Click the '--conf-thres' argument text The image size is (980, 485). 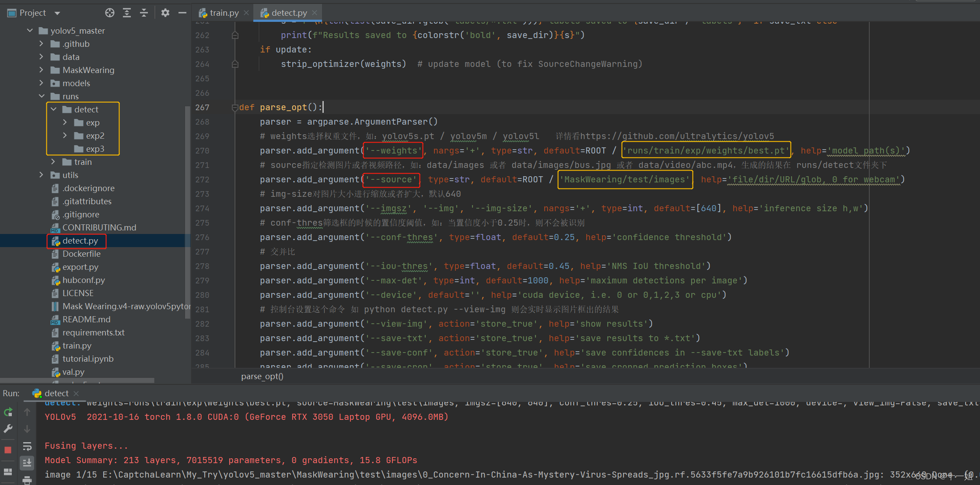pyautogui.click(x=402, y=237)
